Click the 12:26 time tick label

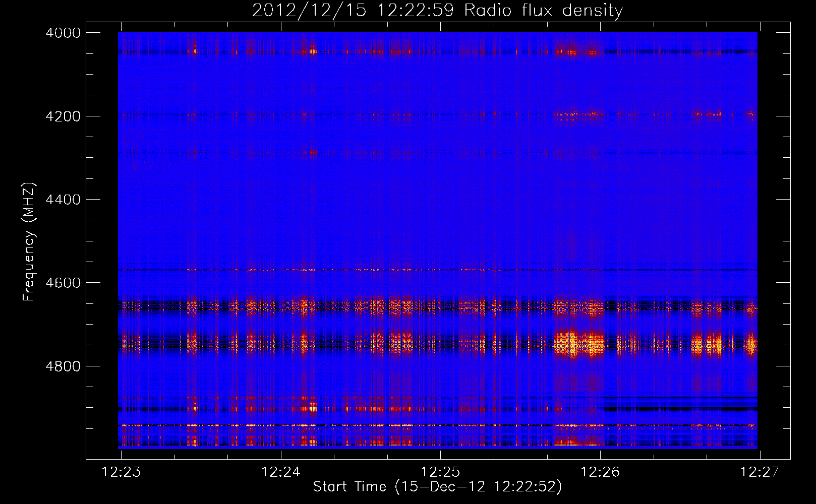(600, 472)
